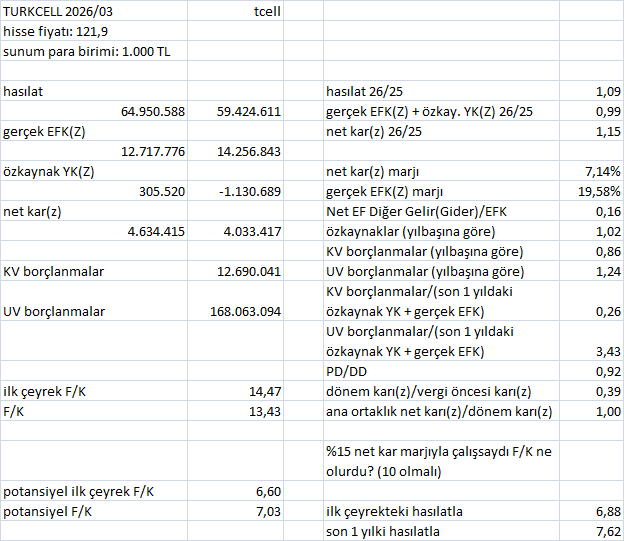This screenshot has height=541, width=624.
Task: Click the value 14.256.843
Action: point(235,151)
